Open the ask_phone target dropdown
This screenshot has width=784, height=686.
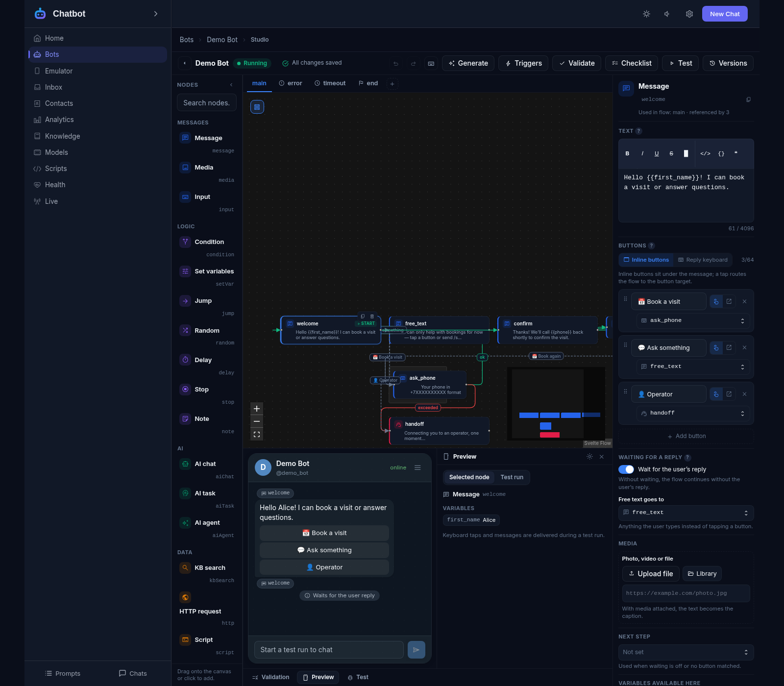coord(693,320)
